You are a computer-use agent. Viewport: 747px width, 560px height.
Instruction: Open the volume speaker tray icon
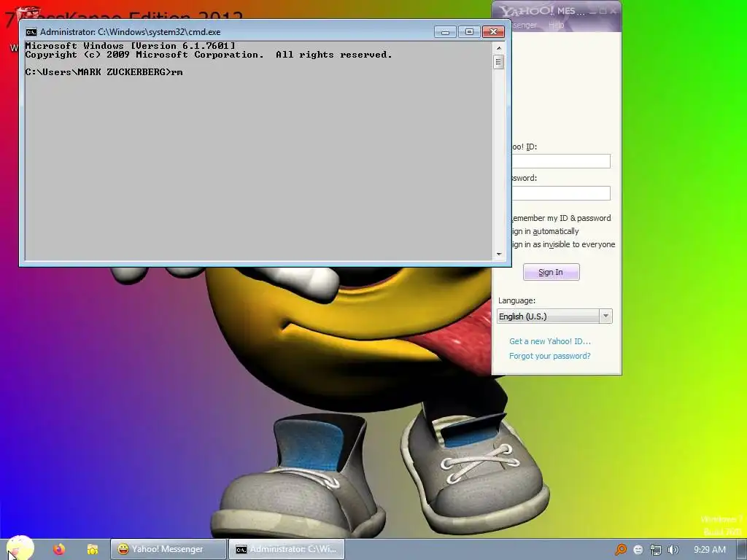pos(673,550)
